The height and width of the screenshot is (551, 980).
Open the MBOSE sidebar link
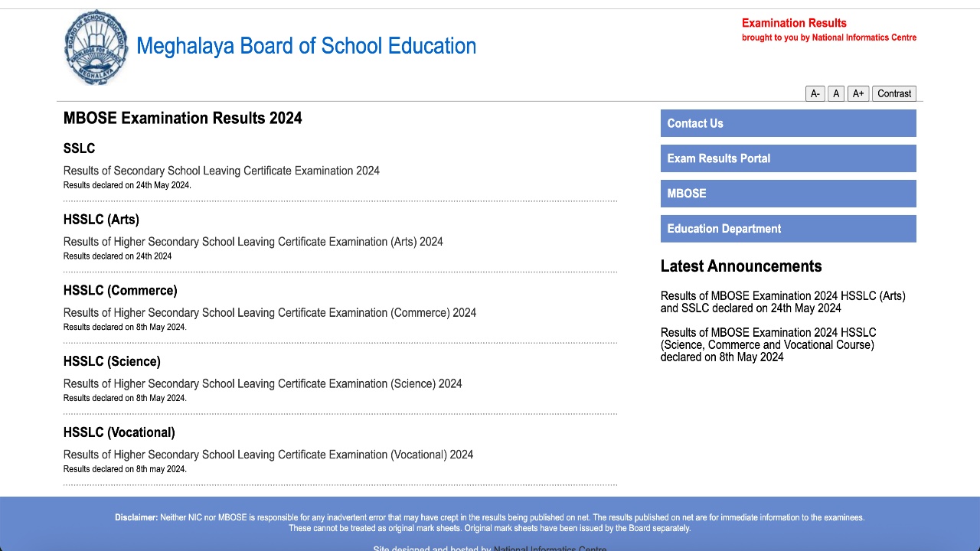[x=788, y=194]
